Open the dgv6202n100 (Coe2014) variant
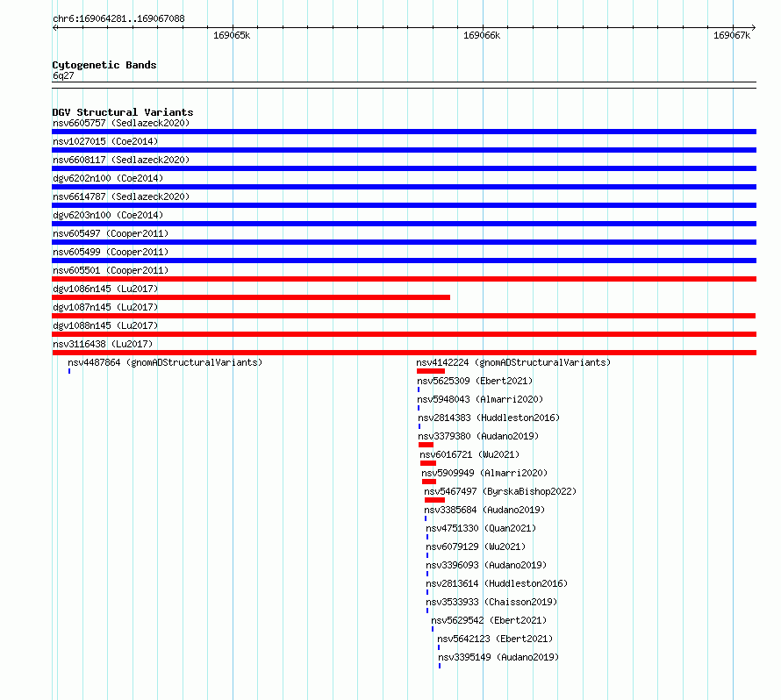Image resolution: width=781 pixels, height=700 pixels. 108,178
